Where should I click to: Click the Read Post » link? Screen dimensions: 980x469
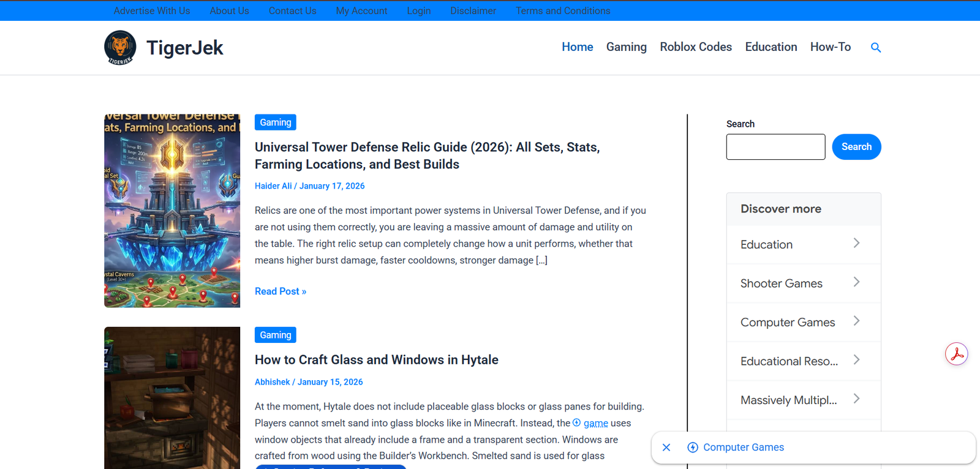tap(280, 291)
